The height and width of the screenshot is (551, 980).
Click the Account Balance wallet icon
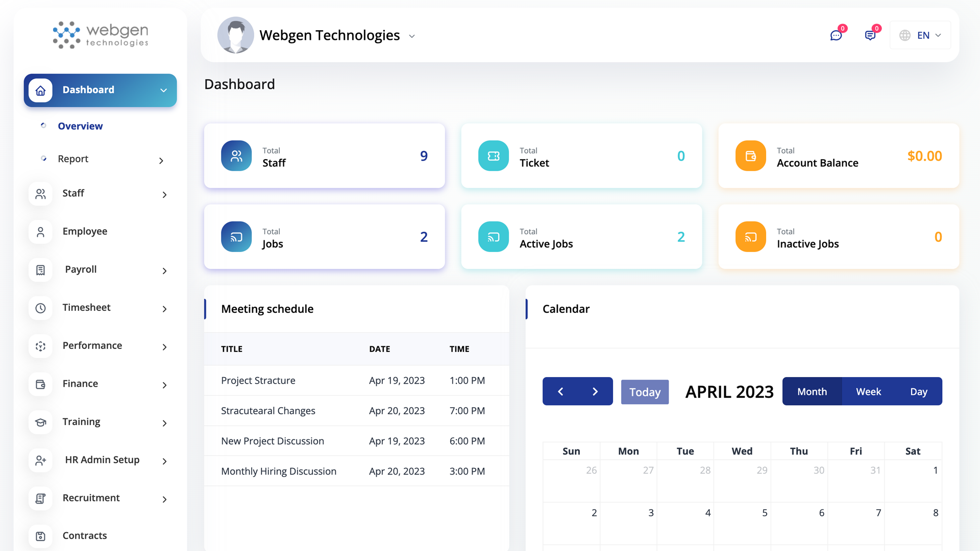click(750, 156)
